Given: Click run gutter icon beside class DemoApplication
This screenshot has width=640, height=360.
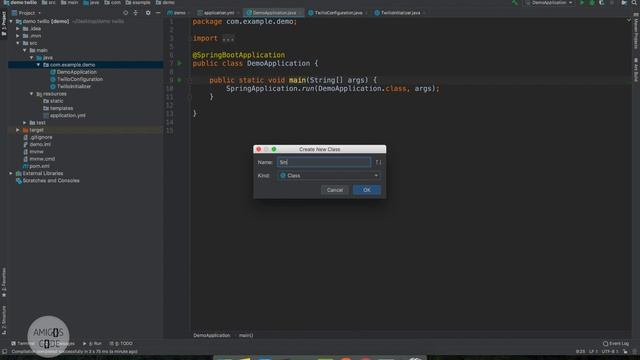Looking at the screenshot, I should click(180, 63).
